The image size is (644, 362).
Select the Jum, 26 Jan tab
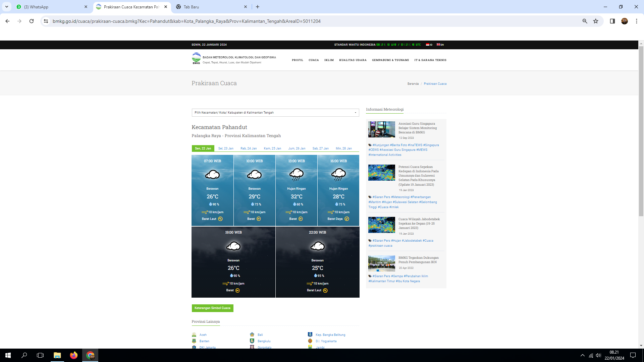[297, 148]
